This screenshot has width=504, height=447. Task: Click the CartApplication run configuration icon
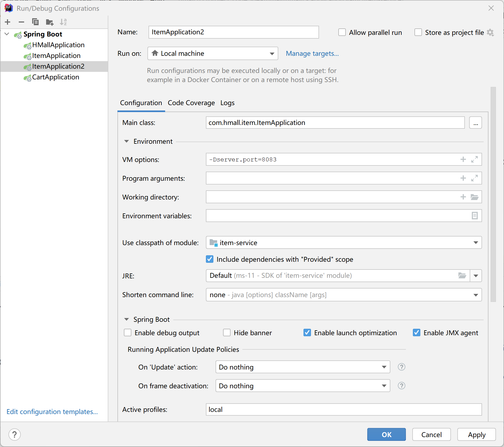pos(27,78)
